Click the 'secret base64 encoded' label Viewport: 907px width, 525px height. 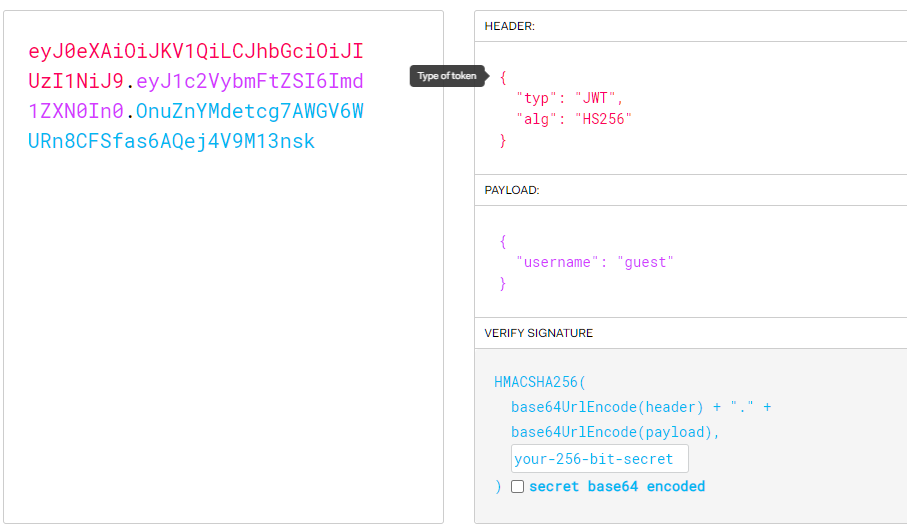point(617,486)
